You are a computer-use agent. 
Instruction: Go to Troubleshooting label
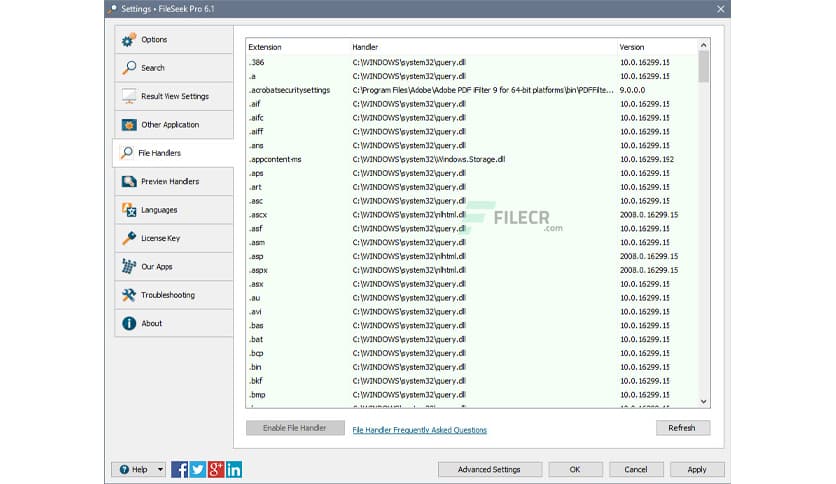tap(168, 295)
